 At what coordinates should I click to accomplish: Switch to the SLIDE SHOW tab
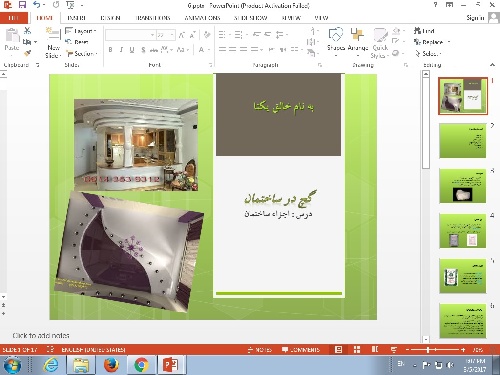click(251, 18)
